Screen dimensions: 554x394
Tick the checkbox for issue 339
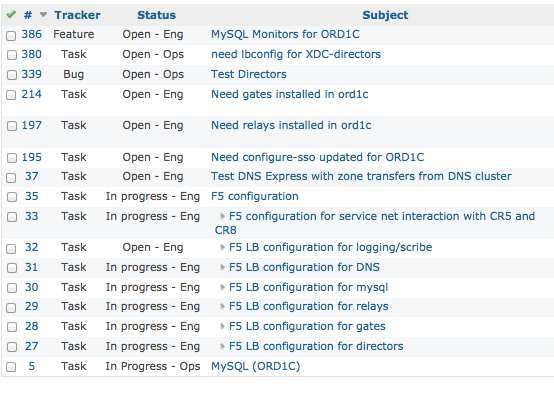pos(11,75)
